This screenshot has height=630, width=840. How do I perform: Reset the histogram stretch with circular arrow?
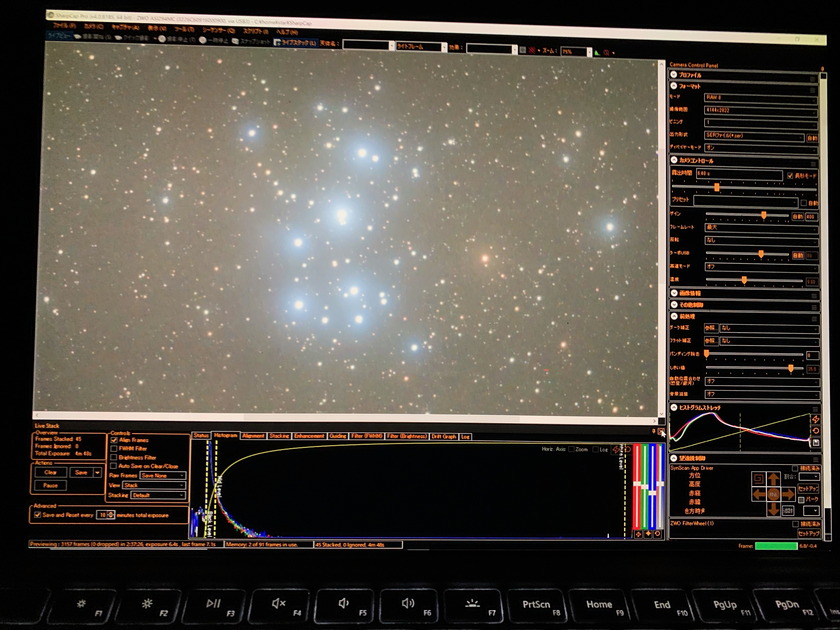(x=815, y=431)
